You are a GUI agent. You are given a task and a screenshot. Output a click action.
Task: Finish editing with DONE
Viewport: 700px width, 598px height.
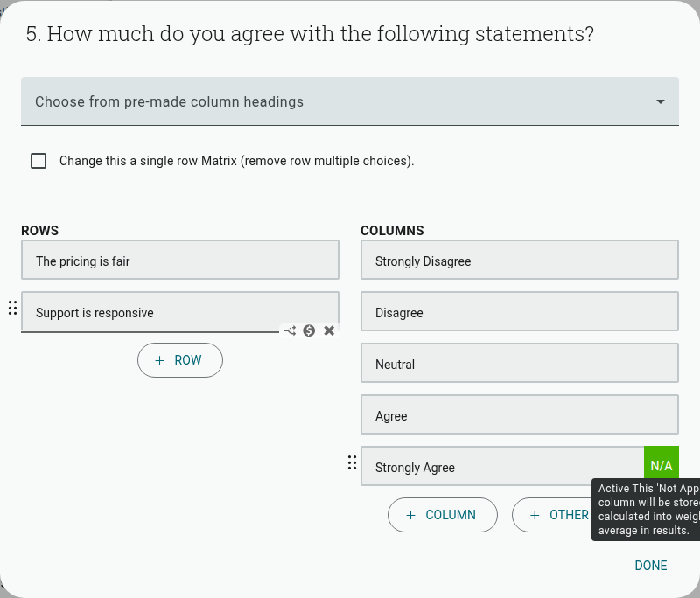pos(650,566)
